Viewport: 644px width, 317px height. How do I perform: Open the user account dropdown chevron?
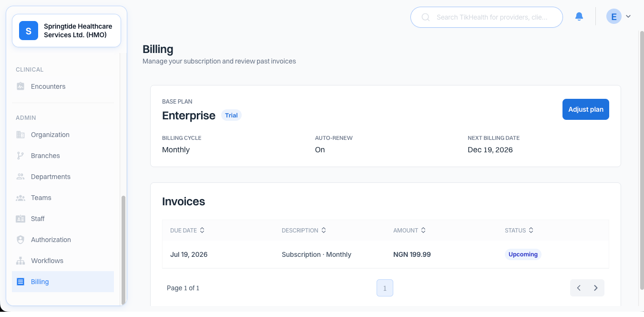tap(628, 17)
